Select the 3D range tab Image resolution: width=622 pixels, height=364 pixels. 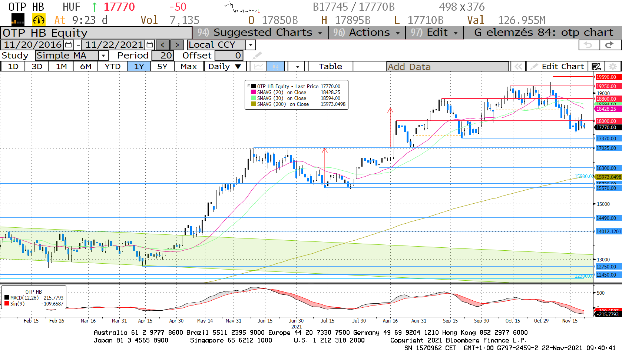pos(37,67)
